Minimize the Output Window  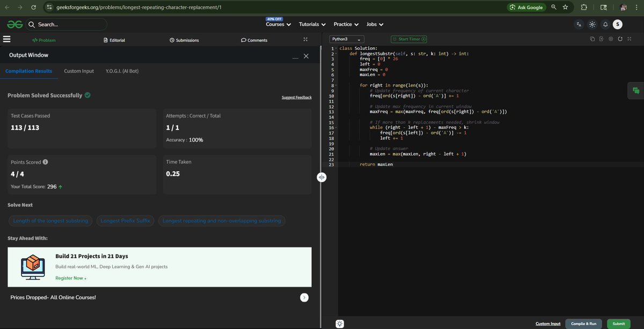[x=295, y=56]
